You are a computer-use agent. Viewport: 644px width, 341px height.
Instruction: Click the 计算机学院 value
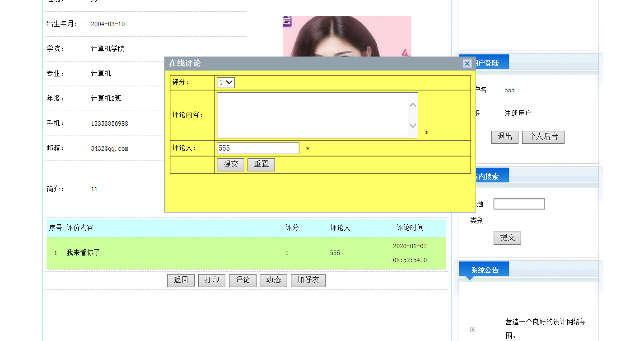point(107,49)
